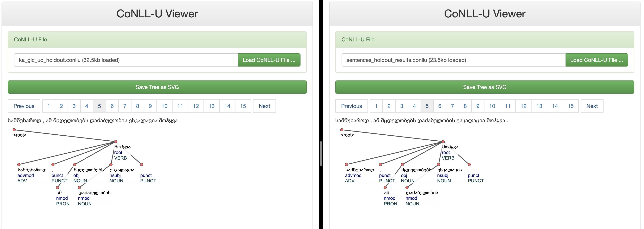The image size is (644, 229).
Task: Click Load CoNLL-U File button in left viewer
Action: coord(269,60)
